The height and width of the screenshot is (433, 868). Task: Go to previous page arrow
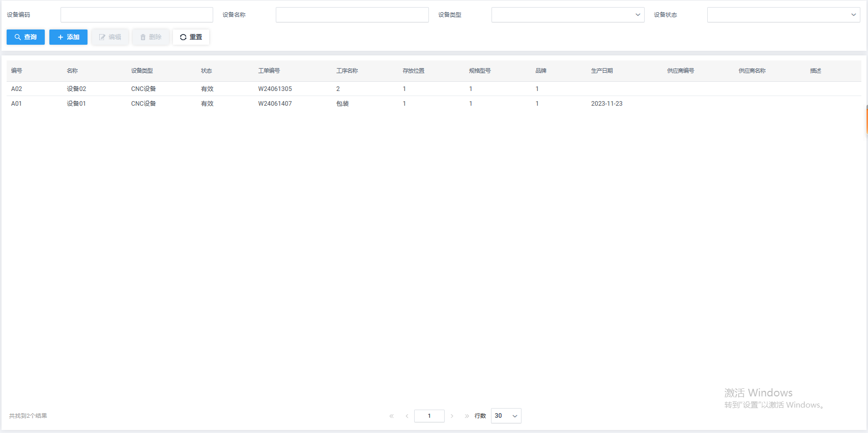[x=407, y=416]
